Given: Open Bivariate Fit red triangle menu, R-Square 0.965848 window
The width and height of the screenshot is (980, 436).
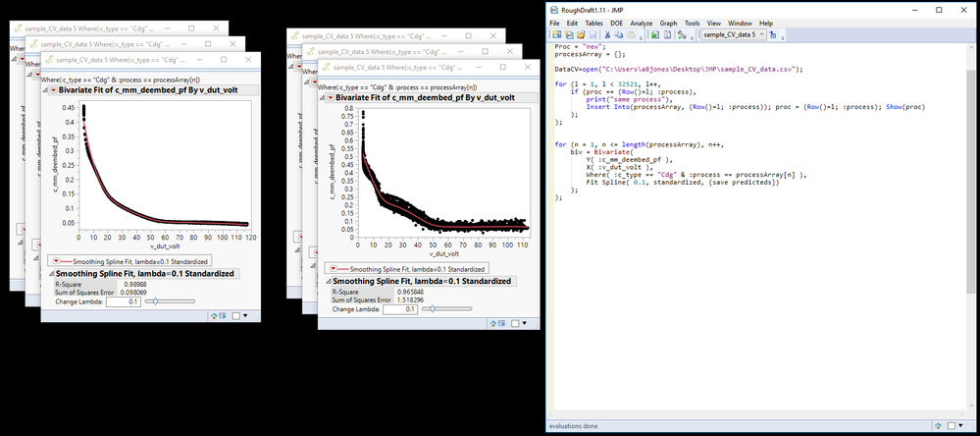Looking at the screenshot, I should point(330,98).
